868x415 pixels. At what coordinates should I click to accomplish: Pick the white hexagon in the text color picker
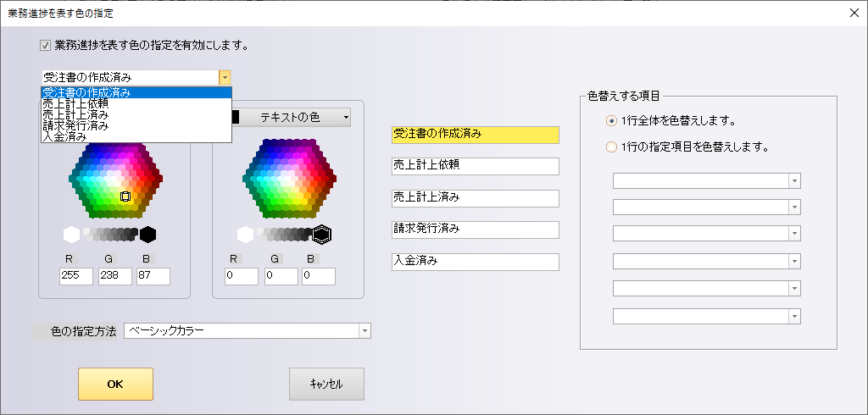[246, 235]
